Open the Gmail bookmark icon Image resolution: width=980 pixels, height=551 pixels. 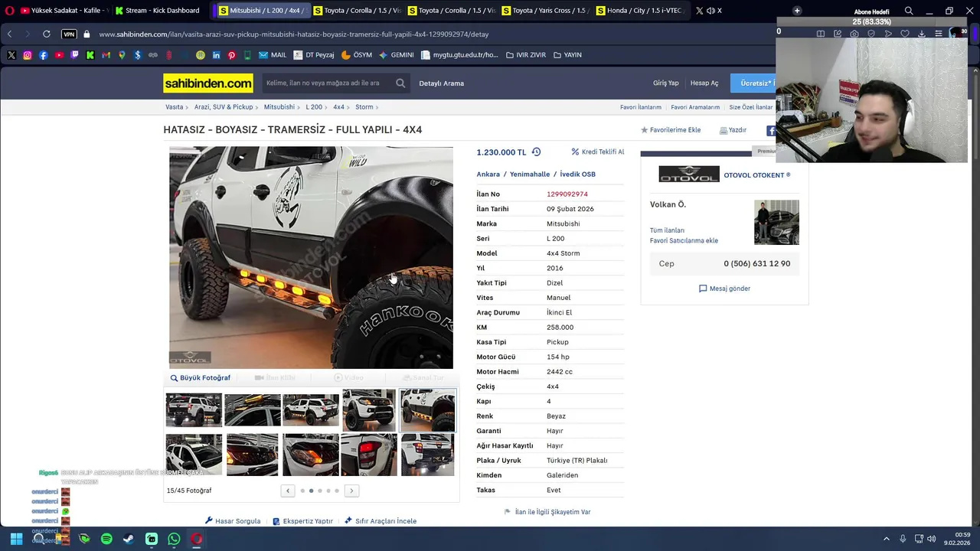point(106,55)
